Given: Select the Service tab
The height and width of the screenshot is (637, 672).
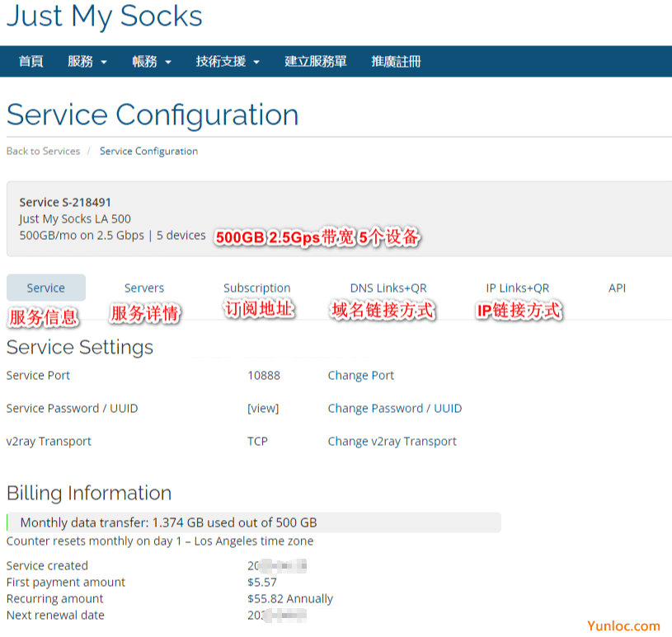Looking at the screenshot, I should pyautogui.click(x=46, y=288).
